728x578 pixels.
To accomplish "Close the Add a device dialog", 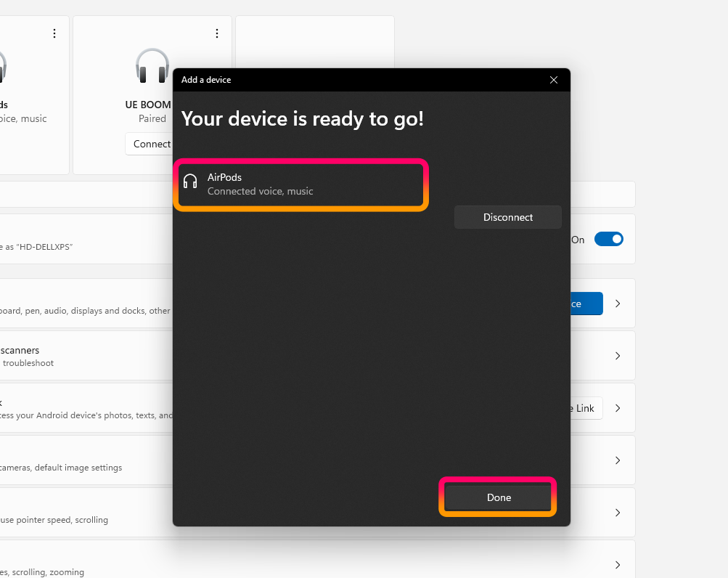I will point(553,80).
